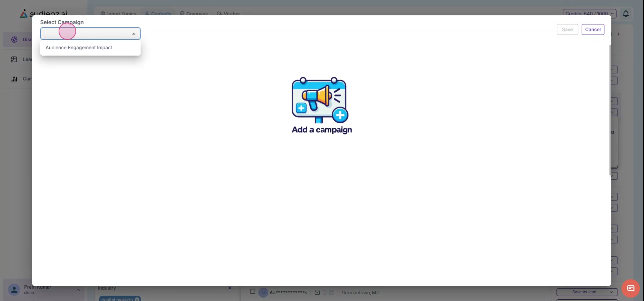Tick the checkbox beside Germantown contact
The height and width of the screenshot is (301, 644).
[253, 292]
